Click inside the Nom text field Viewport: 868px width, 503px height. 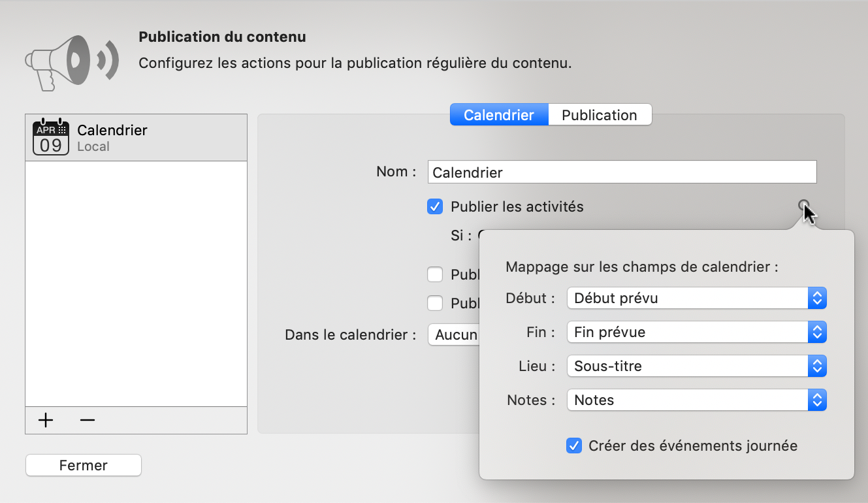pos(620,171)
